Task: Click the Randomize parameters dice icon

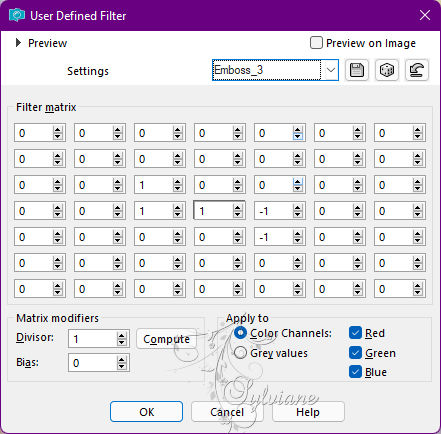Action: click(x=387, y=70)
